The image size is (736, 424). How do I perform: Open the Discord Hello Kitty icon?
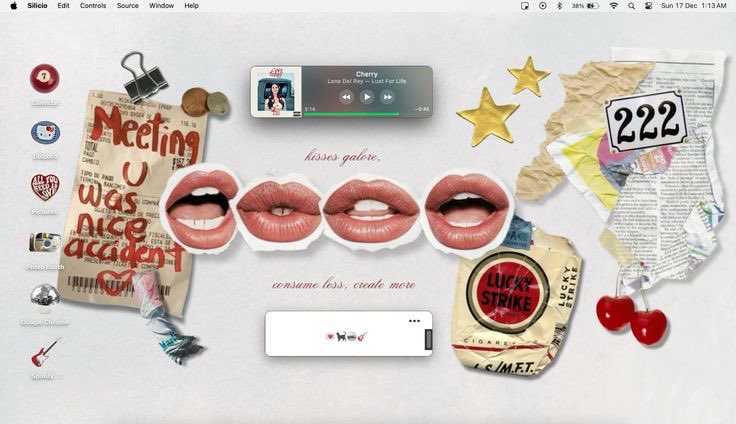(x=45, y=133)
